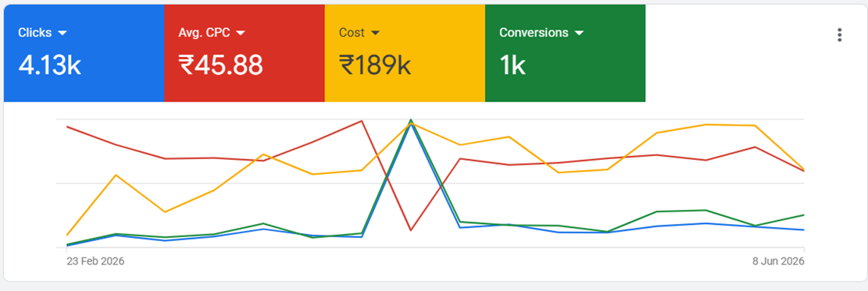Click the 23 Feb 2026 axis label

coord(95,261)
